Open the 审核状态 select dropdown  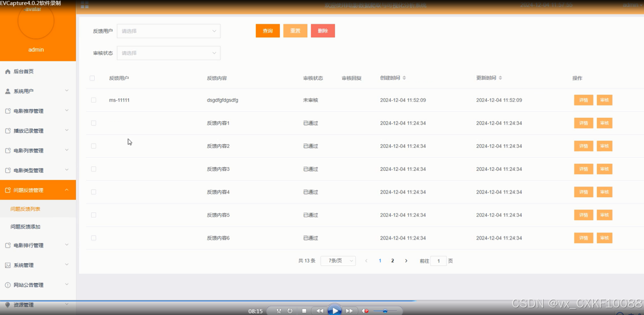pos(169,53)
